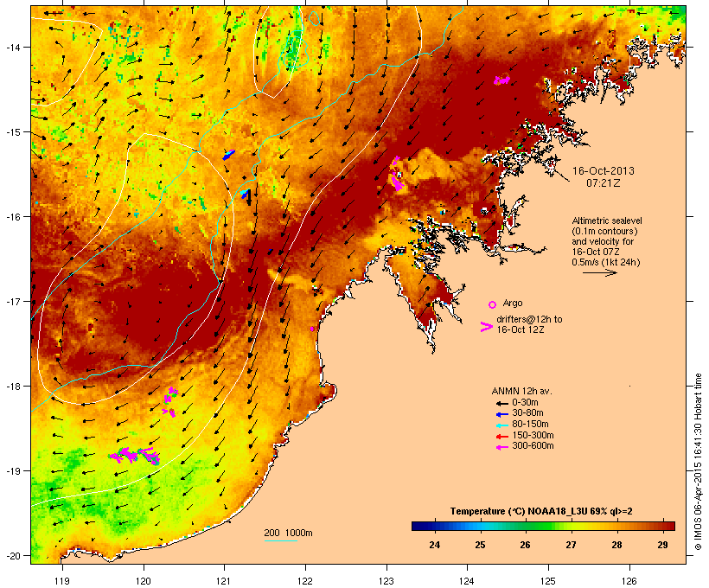The width and height of the screenshot is (709, 588).
Task: Click the magenta 300-600m legend arrow
Action: coord(501,447)
